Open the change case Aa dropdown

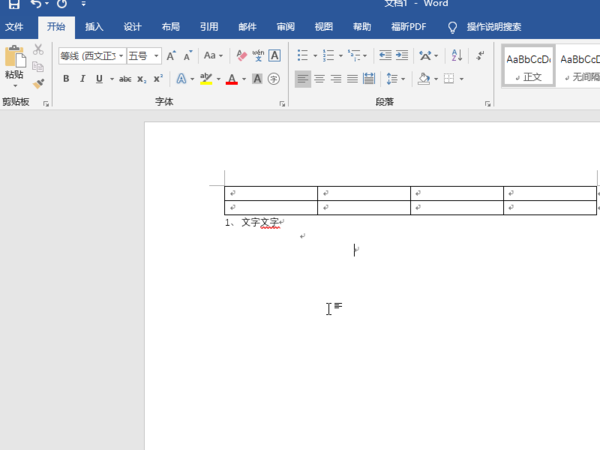click(x=213, y=56)
